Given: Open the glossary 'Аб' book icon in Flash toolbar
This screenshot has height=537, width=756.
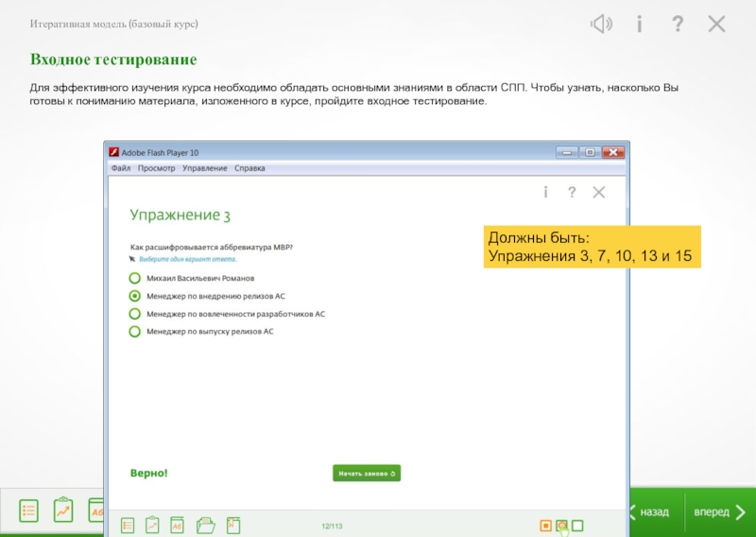Looking at the screenshot, I should [x=178, y=526].
